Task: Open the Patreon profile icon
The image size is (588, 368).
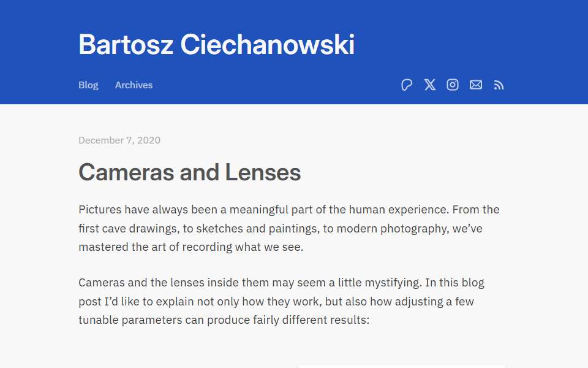Action: coord(407,85)
